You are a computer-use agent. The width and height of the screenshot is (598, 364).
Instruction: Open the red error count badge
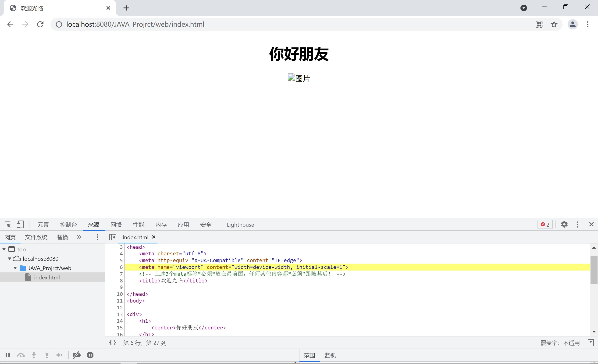pos(545,225)
